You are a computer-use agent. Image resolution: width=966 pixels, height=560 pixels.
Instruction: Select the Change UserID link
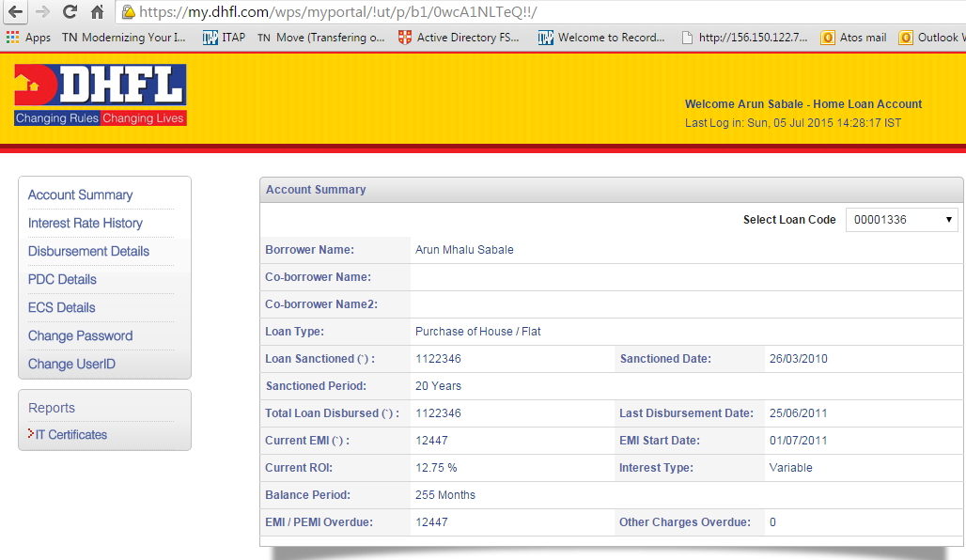[71, 364]
